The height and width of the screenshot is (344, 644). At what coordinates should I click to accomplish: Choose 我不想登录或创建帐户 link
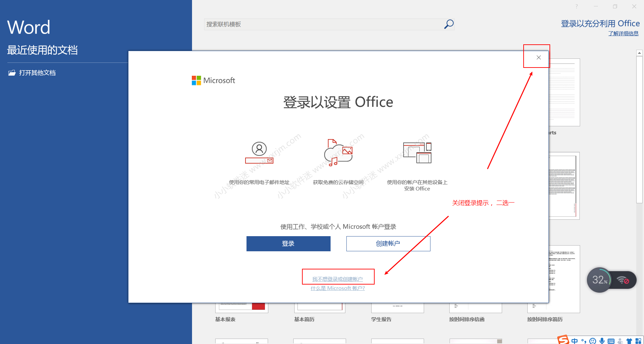(x=337, y=279)
